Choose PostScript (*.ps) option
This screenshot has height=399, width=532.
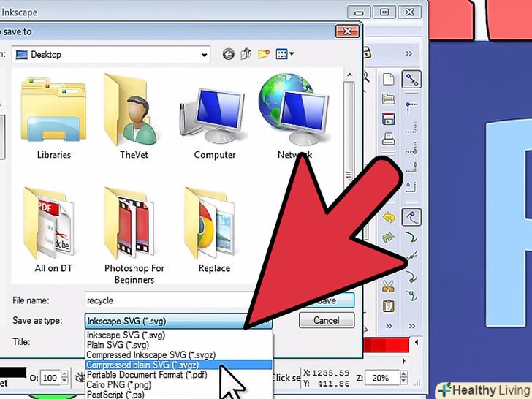(178, 395)
